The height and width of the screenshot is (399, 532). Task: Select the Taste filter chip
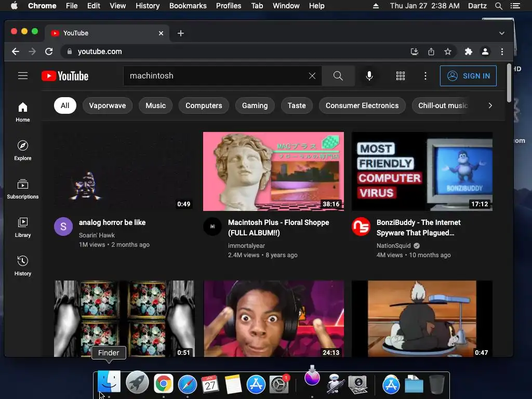297,105
